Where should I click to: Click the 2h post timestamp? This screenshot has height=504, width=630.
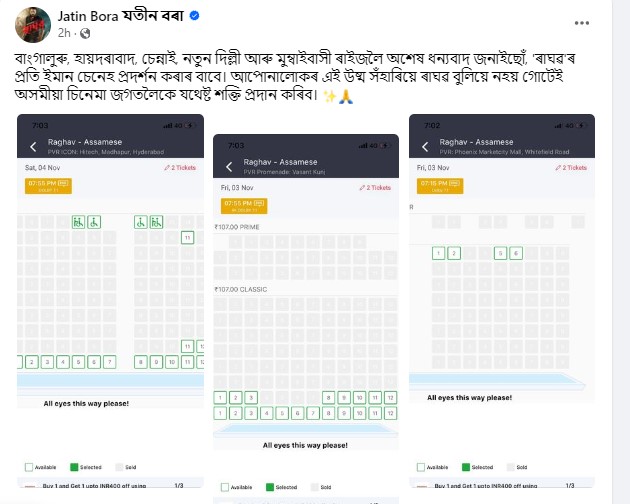click(x=64, y=33)
